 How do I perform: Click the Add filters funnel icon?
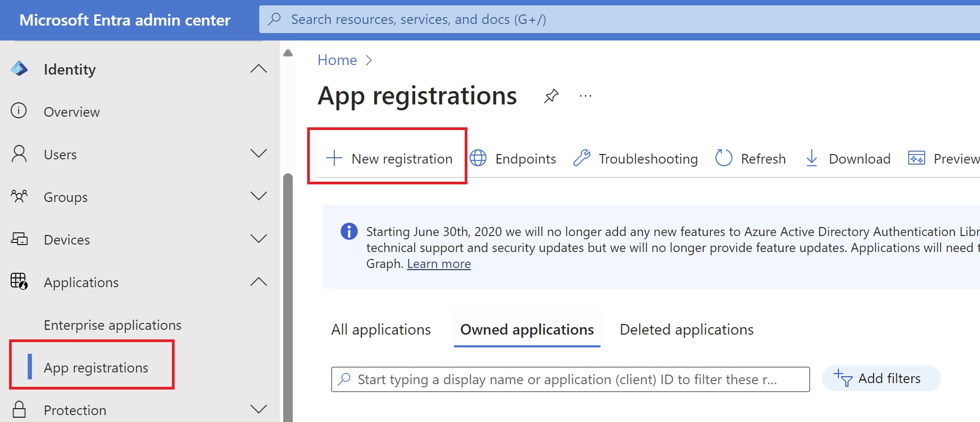(x=843, y=378)
